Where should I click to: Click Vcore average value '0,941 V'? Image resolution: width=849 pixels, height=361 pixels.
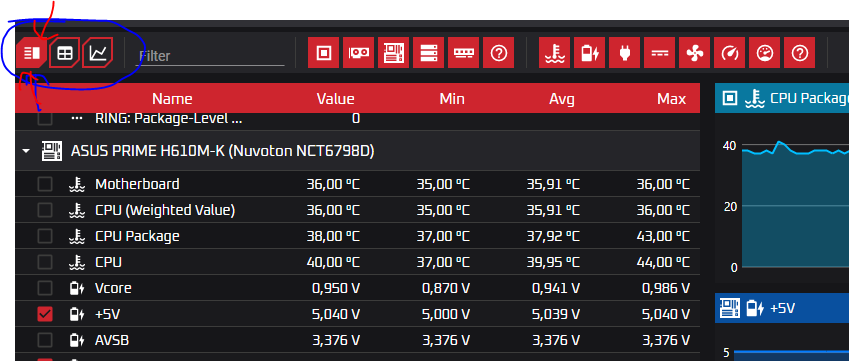[x=556, y=288]
